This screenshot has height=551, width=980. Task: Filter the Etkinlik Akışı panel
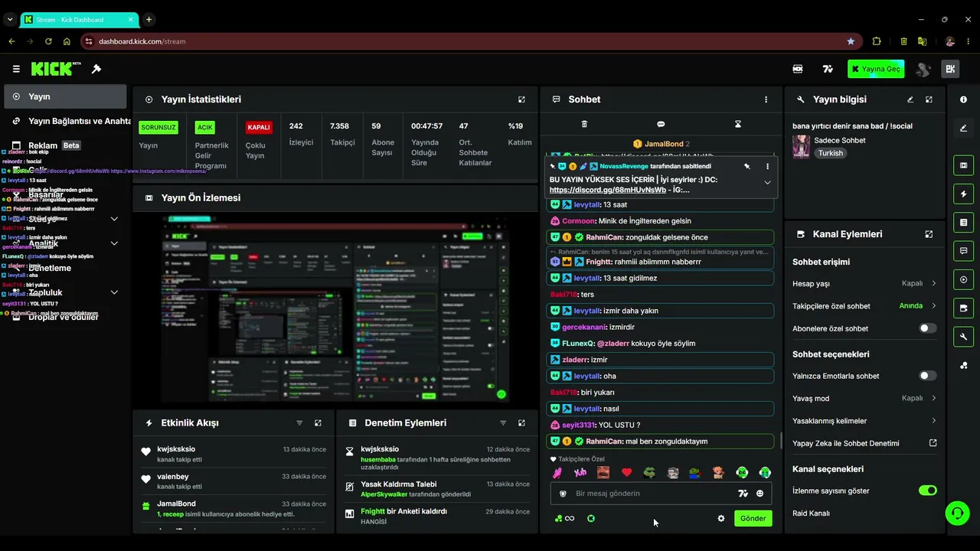click(x=299, y=423)
